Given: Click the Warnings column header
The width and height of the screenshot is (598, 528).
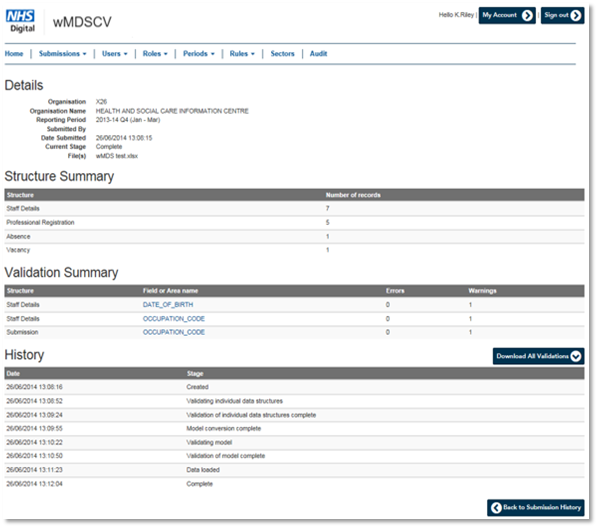Looking at the screenshot, I should [x=482, y=291].
